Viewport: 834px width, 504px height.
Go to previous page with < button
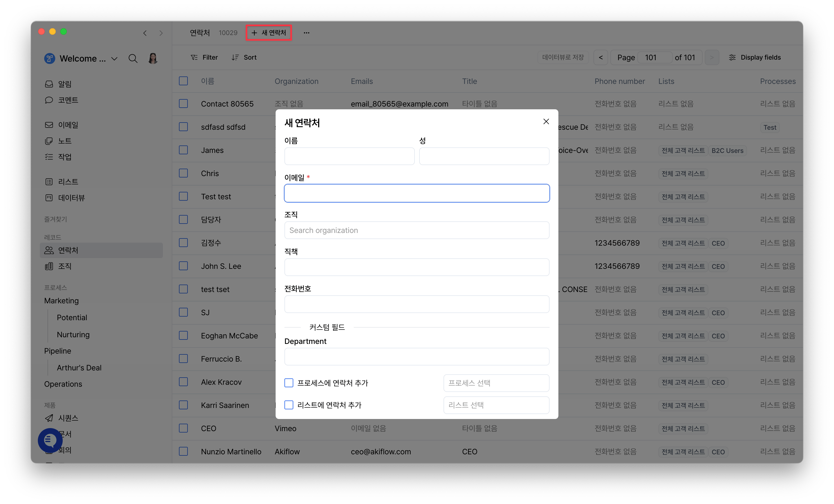(601, 57)
